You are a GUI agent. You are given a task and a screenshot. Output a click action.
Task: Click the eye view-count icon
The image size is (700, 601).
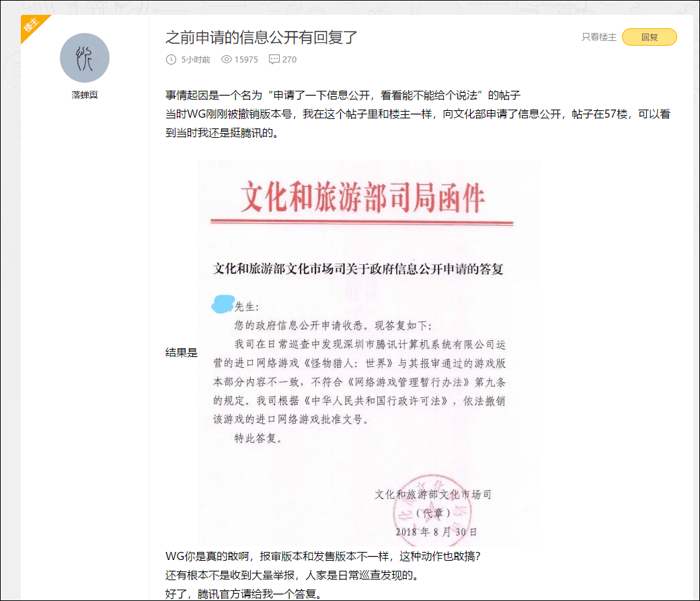227,59
